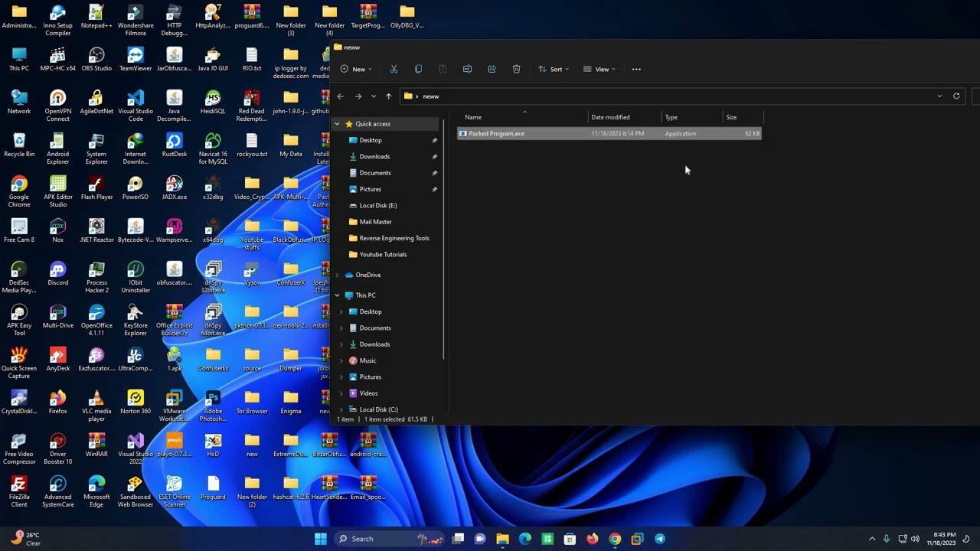Open Firefox from the taskbar

click(592, 539)
